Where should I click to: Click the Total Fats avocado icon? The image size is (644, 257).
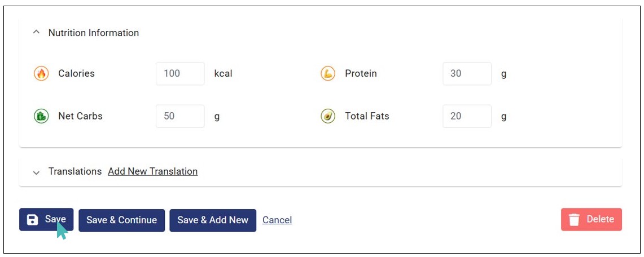click(328, 116)
